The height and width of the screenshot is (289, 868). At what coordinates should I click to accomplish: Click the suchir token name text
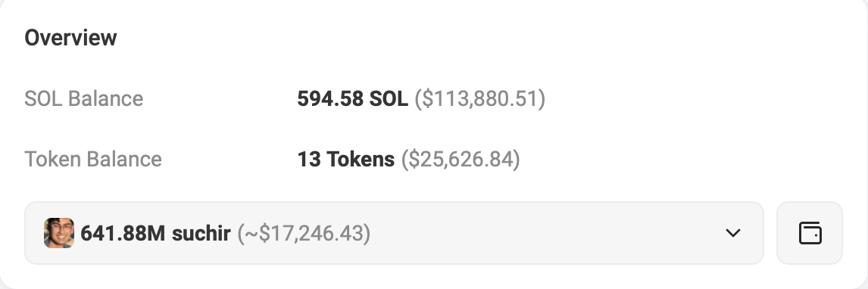pos(201,233)
